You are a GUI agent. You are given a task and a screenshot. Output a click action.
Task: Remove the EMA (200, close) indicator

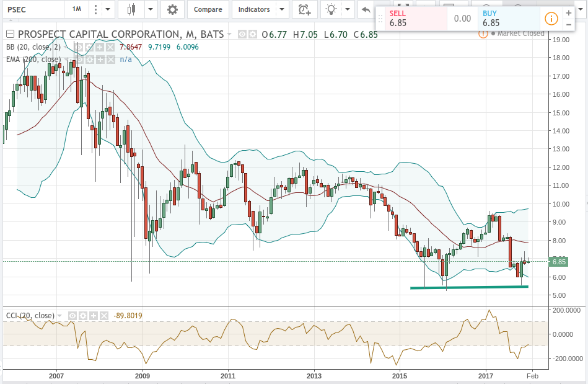click(x=111, y=60)
